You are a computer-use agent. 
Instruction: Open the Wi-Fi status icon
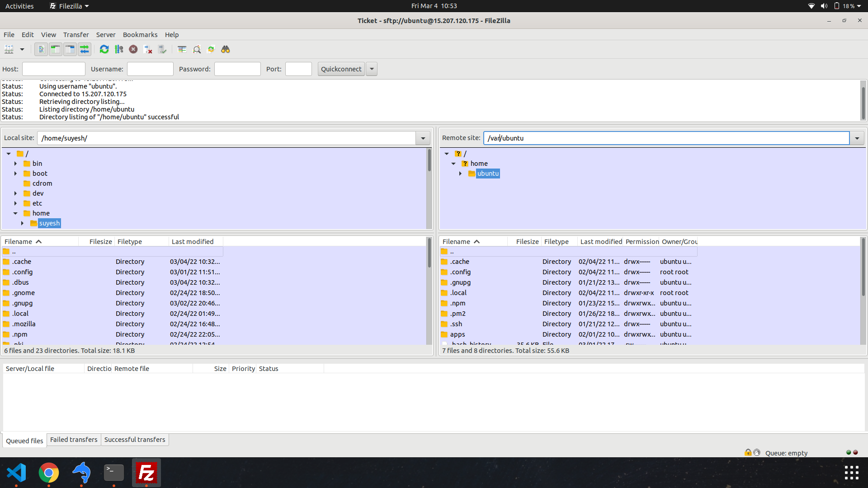[x=811, y=6]
